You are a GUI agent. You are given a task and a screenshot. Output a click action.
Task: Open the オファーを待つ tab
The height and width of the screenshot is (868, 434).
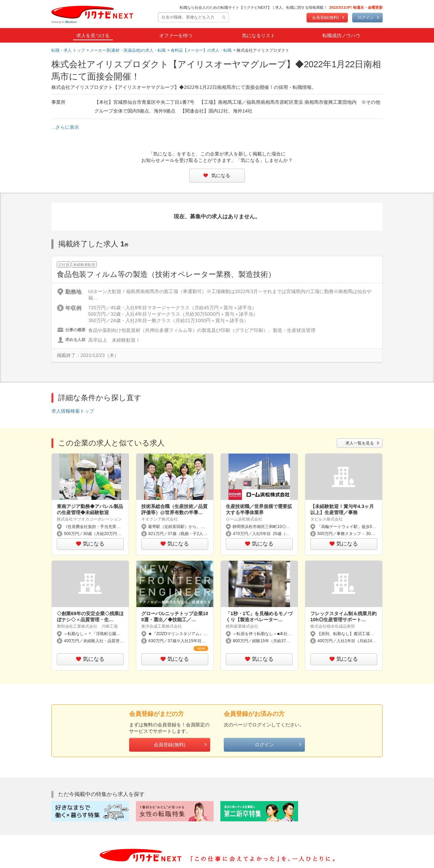click(176, 35)
